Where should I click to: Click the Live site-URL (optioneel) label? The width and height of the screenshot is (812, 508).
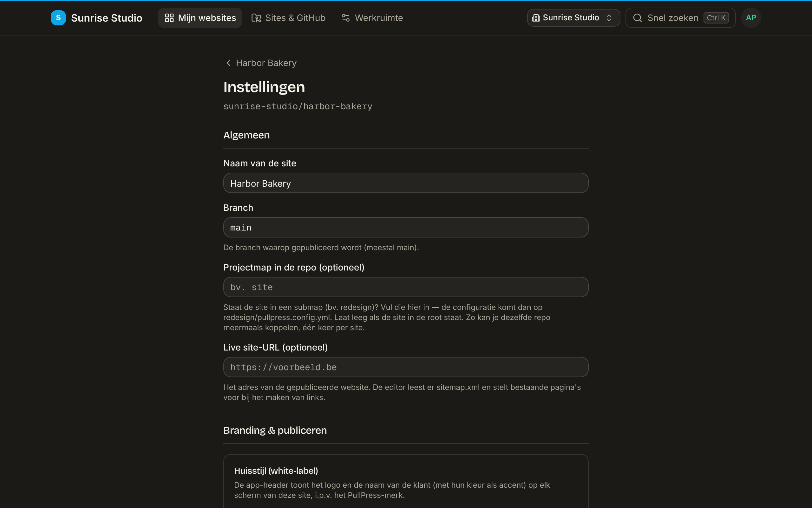click(x=275, y=347)
